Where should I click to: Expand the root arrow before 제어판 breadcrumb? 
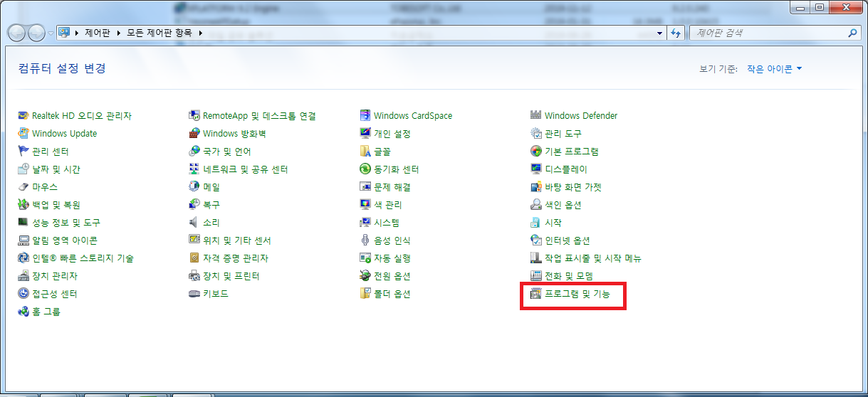(76, 33)
